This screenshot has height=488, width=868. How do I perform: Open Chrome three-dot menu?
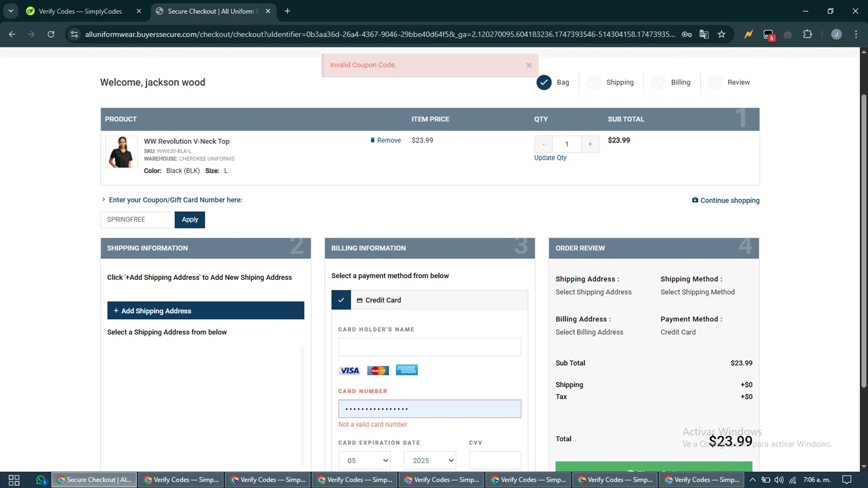tap(856, 34)
